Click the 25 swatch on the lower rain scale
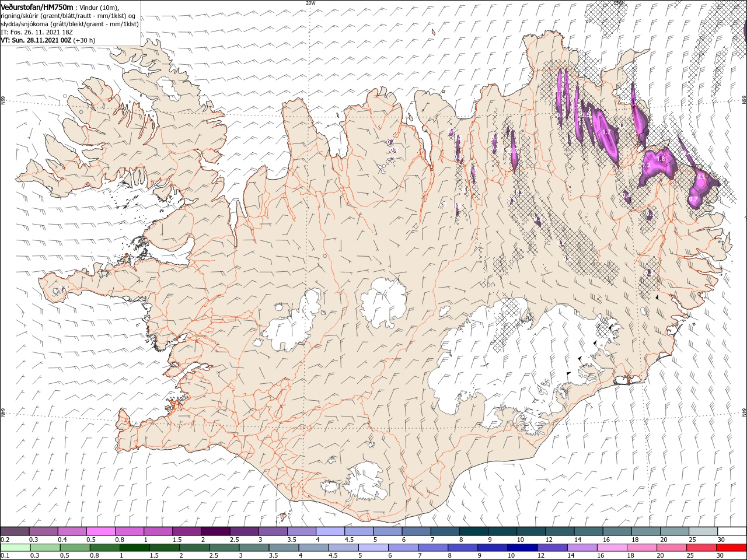 [x=701, y=548]
